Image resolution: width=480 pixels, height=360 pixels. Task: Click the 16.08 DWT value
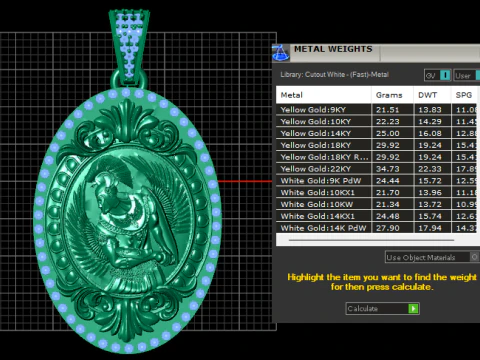point(430,133)
